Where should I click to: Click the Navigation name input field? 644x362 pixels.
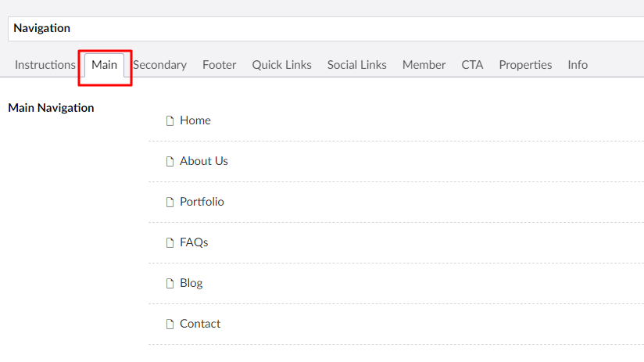[x=326, y=29]
